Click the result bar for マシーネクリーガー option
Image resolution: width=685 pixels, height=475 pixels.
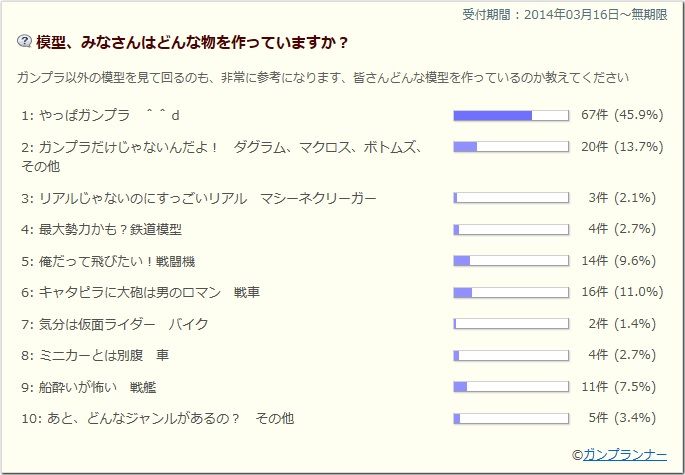coord(511,198)
